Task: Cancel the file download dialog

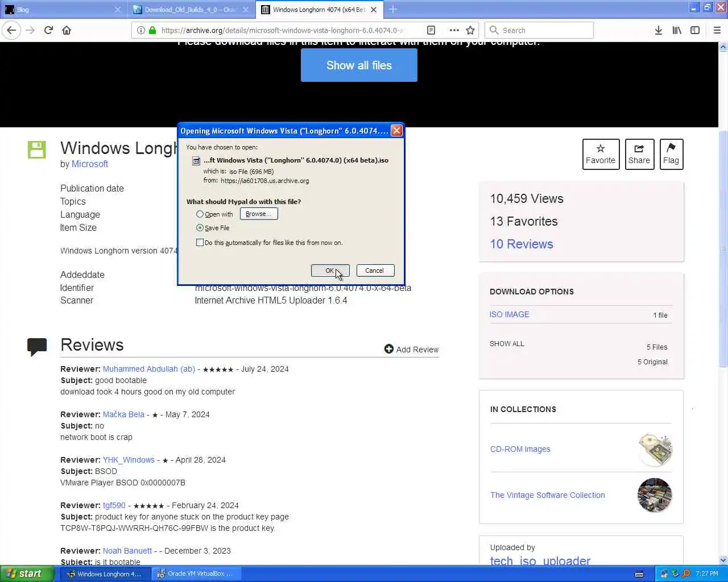Action: [x=375, y=271]
